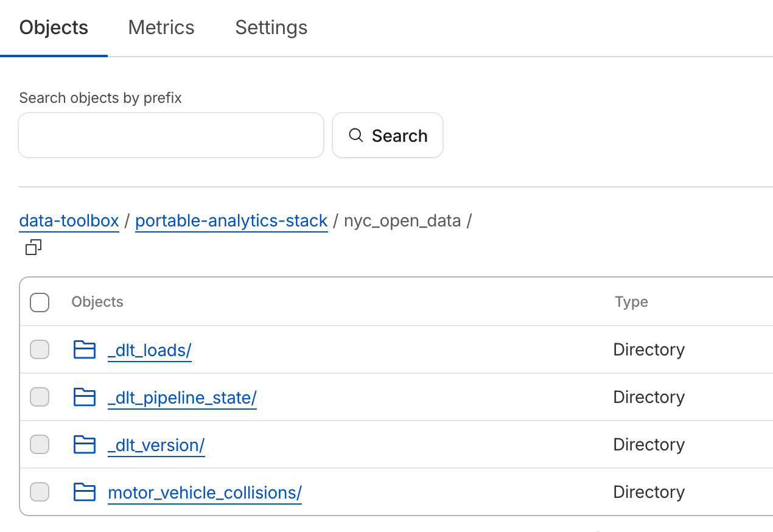Switch to the Metrics tab
Screen dimensions: 773x532
point(161,27)
